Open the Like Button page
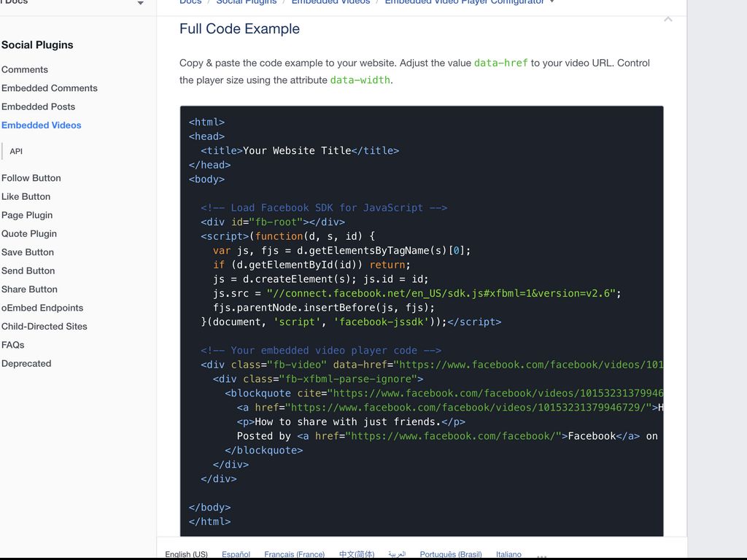This screenshot has width=747, height=560. 26,197
